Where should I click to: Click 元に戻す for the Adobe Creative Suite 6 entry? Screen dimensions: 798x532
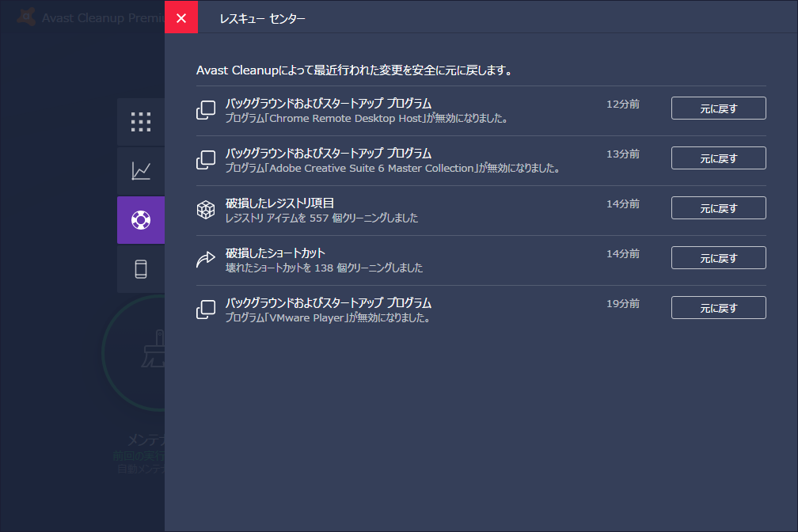718,158
